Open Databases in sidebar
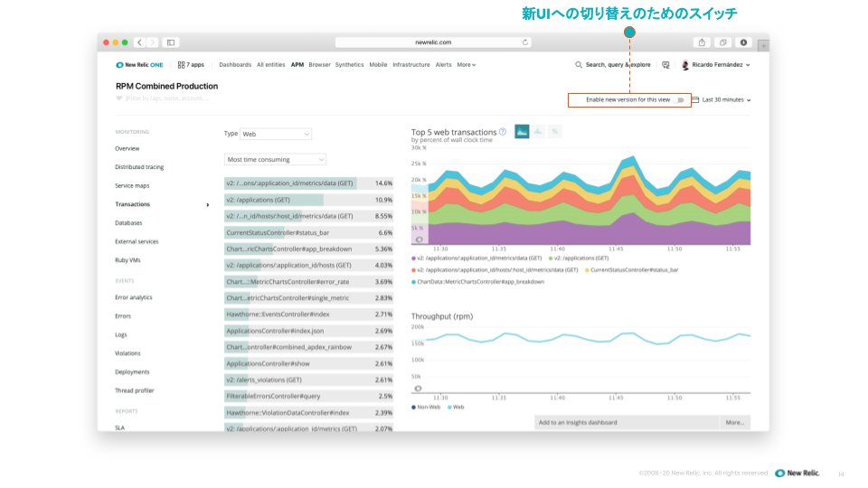This screenshot has height=488, width=868. point(128,223)
